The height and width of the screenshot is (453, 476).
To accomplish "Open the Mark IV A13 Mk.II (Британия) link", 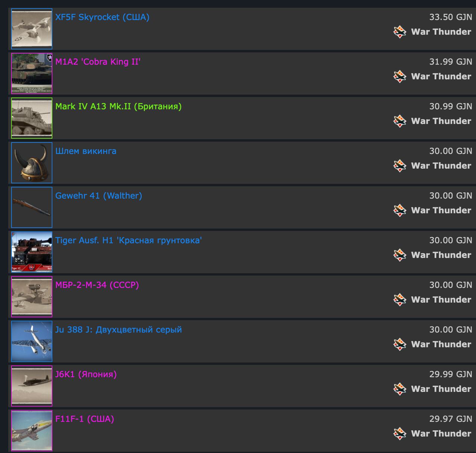I will 118,106.
